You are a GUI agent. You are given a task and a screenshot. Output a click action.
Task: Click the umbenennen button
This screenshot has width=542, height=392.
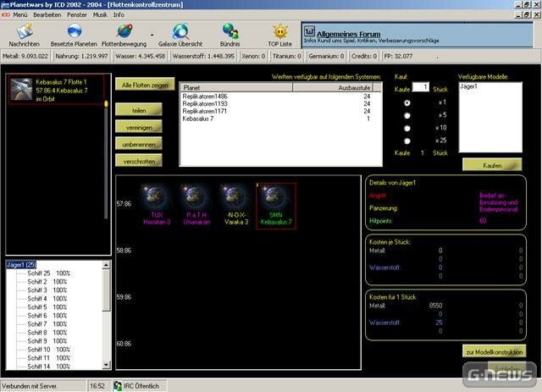pos(139,145)
